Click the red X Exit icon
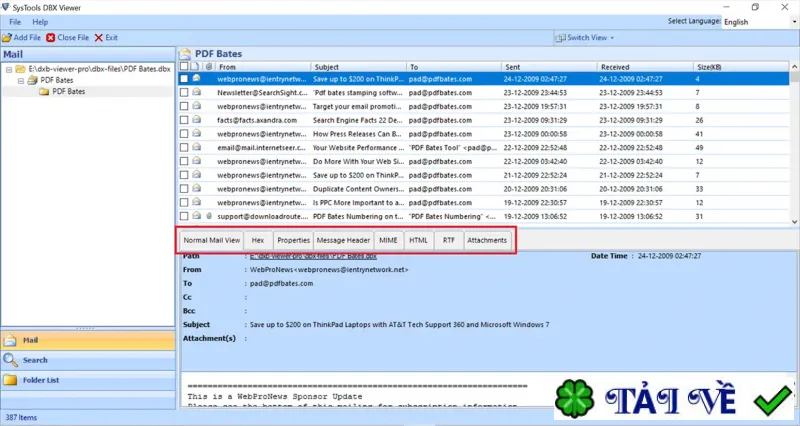Screen dimensions: 800x426 click(x=99, y=38)
